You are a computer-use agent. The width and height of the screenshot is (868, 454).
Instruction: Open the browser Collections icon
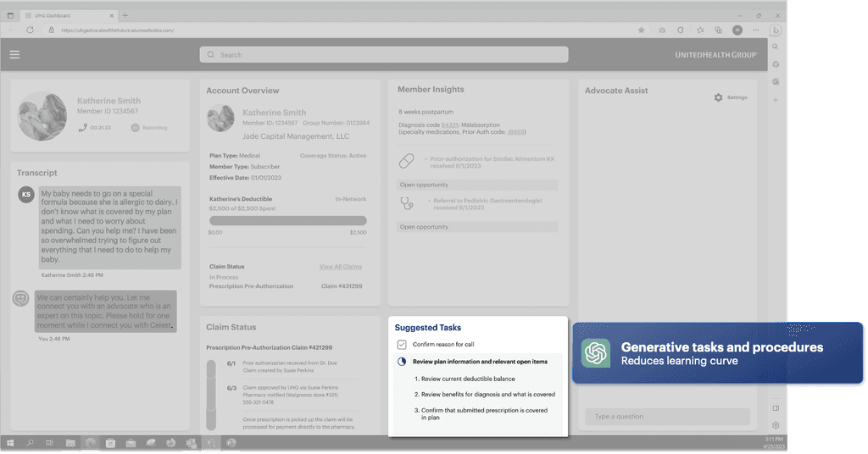(x=719, y=30)
